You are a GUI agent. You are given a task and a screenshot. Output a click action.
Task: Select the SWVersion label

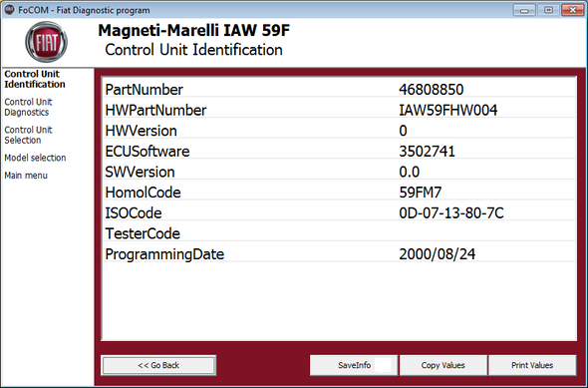coord(140,173)
